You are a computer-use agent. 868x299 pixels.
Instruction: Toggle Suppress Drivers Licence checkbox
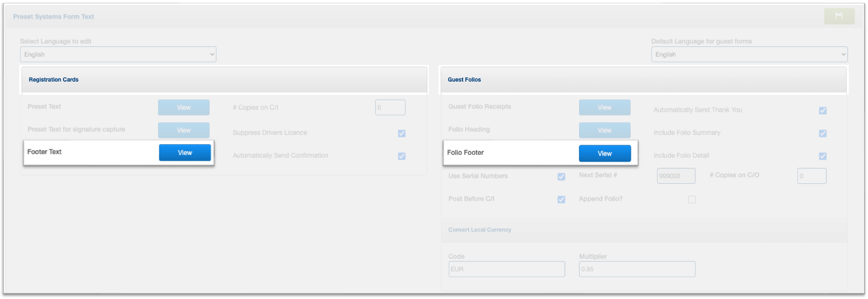pos(402,133)
